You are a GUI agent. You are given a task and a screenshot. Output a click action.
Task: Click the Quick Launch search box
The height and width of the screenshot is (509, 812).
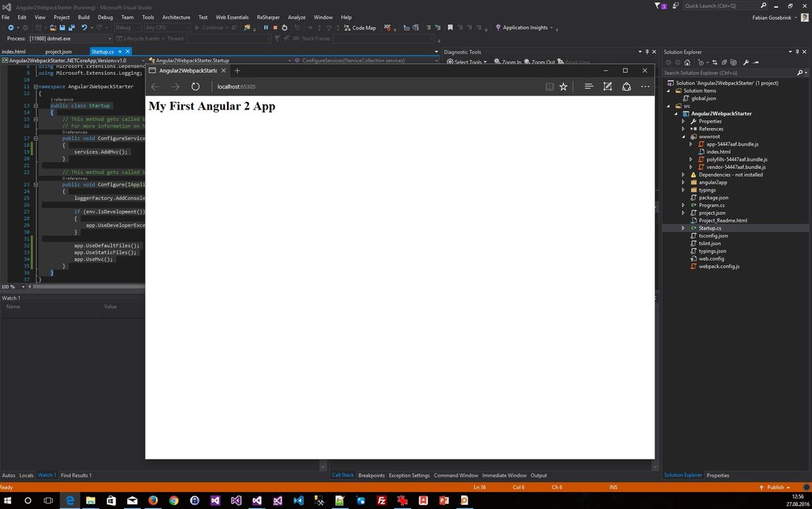[x=721, y=6]
